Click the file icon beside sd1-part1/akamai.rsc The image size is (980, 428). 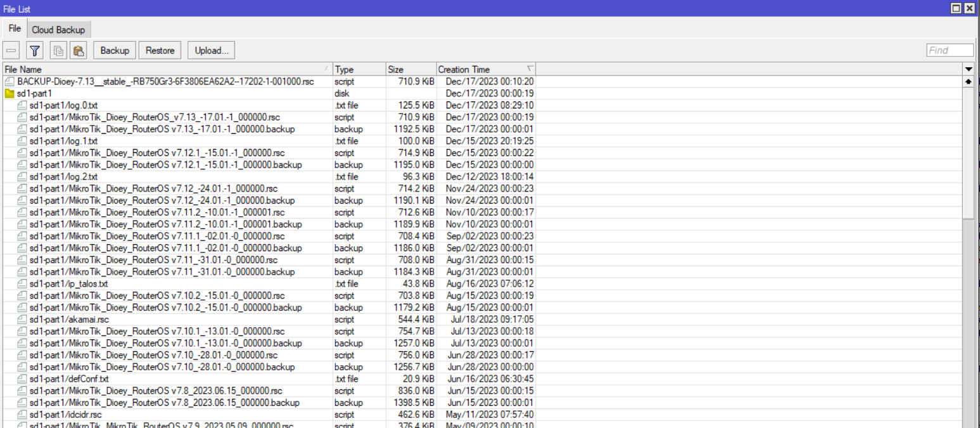tap(22, 320)
